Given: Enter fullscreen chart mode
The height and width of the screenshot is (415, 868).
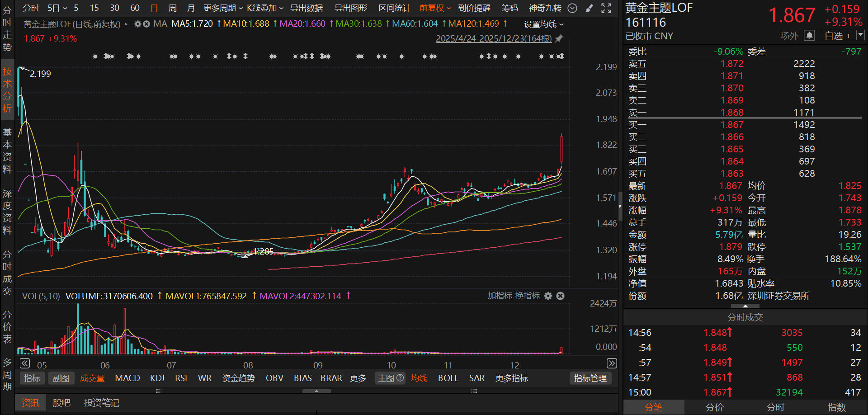Looking at the screenshot, I should tap(606, 8).
